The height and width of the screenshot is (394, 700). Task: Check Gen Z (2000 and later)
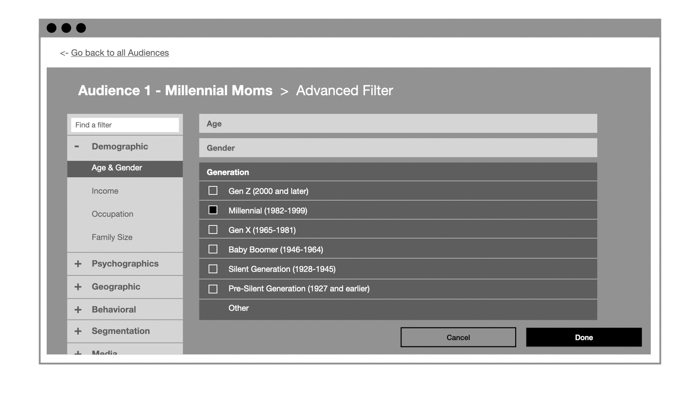coord(213,191)
